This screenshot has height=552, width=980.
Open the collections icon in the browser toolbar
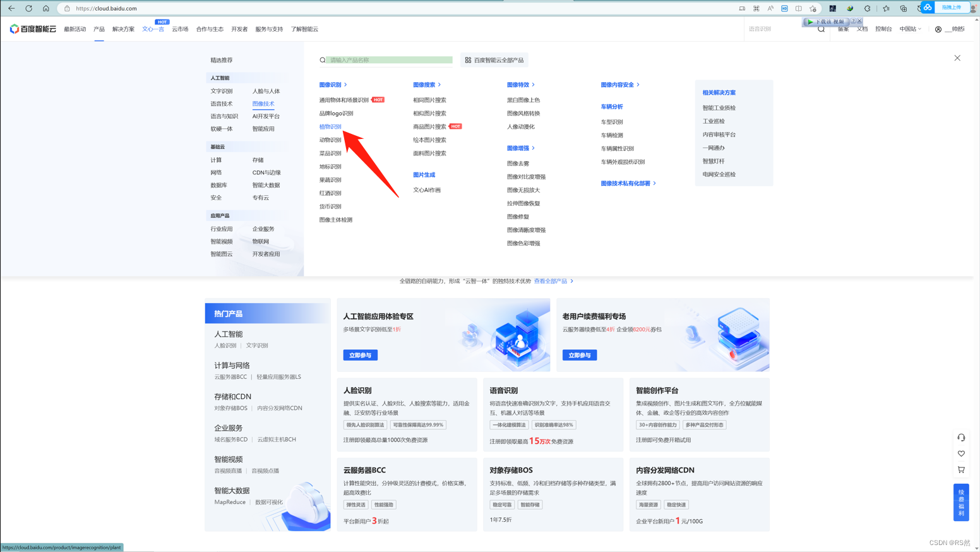click(904, 8)
